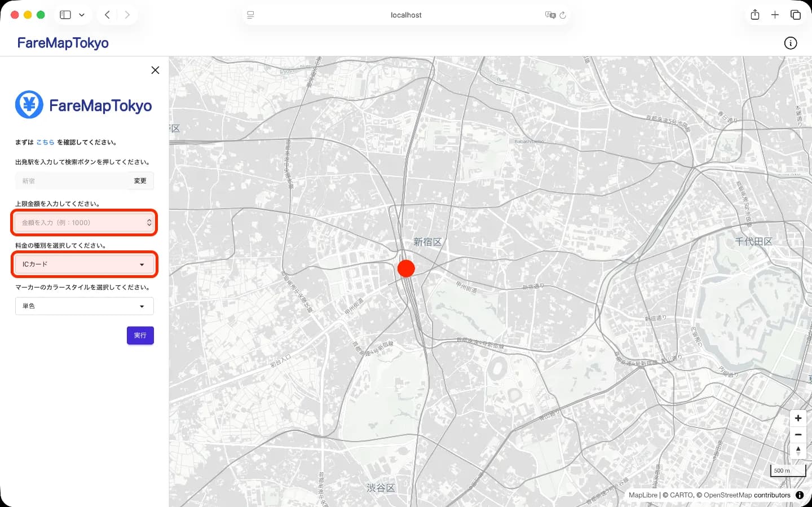Expand the sidebar chevron next to Safari sidebar icon
The image size is (812, 507).
[81, 15]
